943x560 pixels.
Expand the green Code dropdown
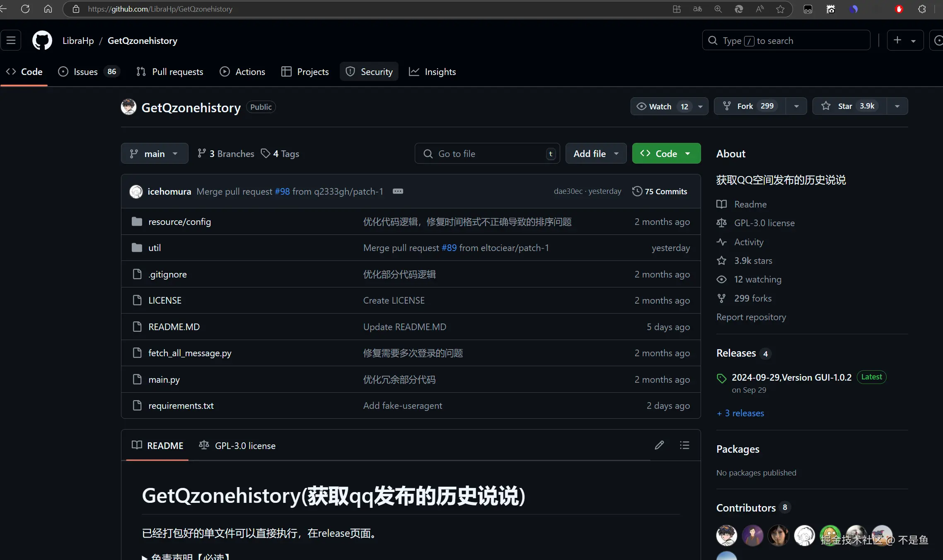coord(666,154)
